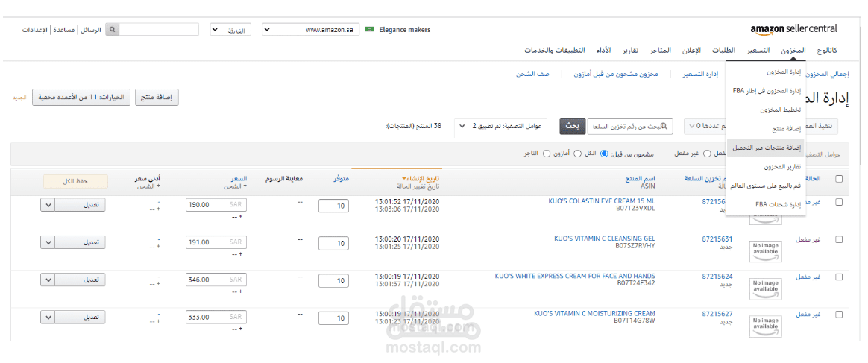This screenshot has height=363, width=868.
Task: Click the dark بحث search button
Action: click(x=571, y=126)
